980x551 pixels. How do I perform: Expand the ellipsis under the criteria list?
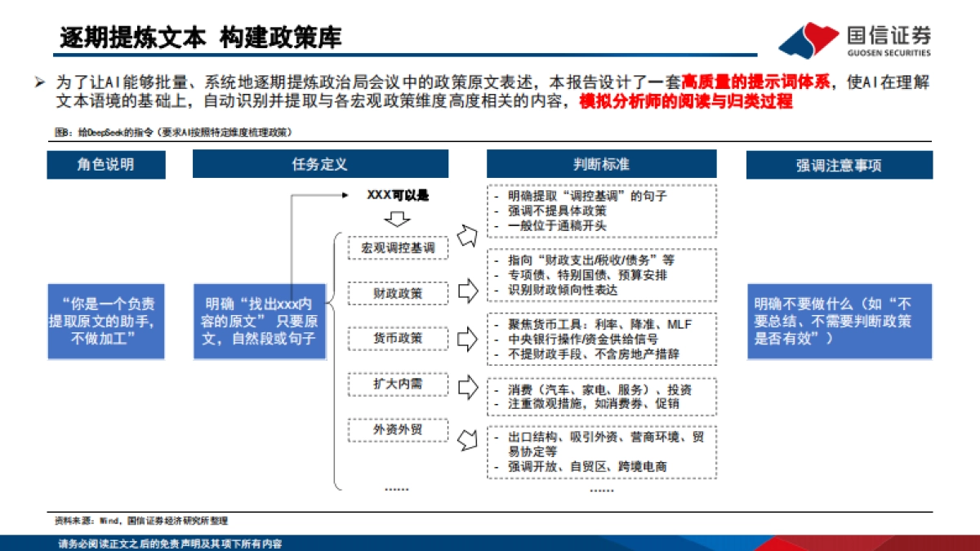[x=602, y=490]
